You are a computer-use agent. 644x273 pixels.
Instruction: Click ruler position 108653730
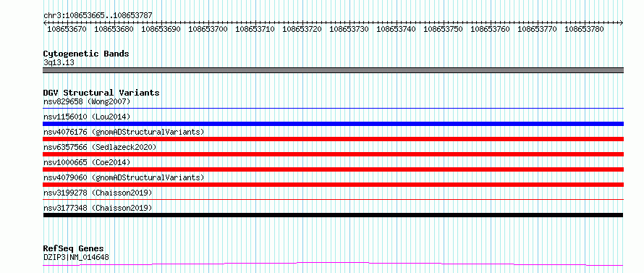pyautogui.click(x=349, y=29)
